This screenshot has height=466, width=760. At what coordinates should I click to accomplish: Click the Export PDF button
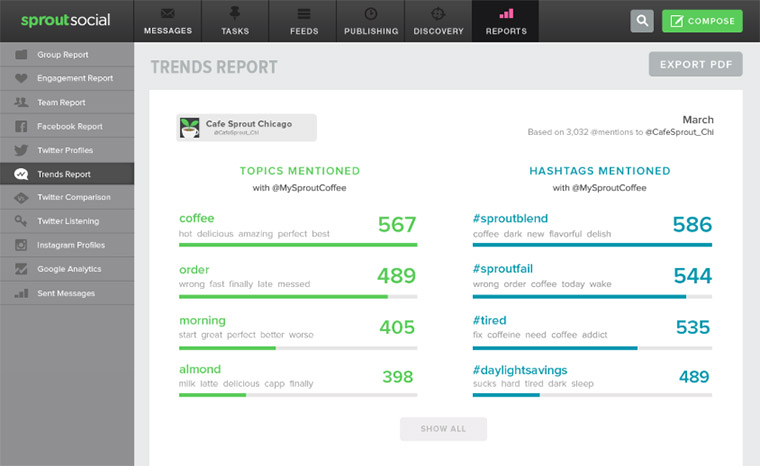tap(695, 65)
